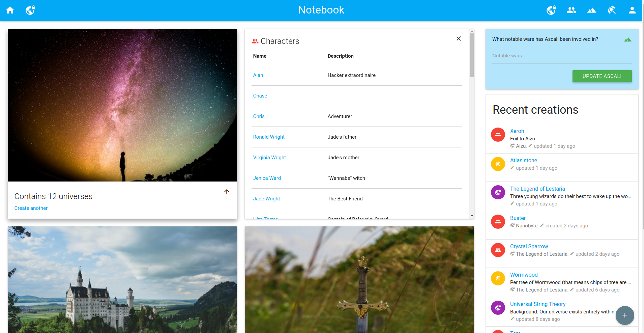The width and height of the screenshot is (644, 333).
Task: Click the Create another universe link
Action: tap(31, 208)
